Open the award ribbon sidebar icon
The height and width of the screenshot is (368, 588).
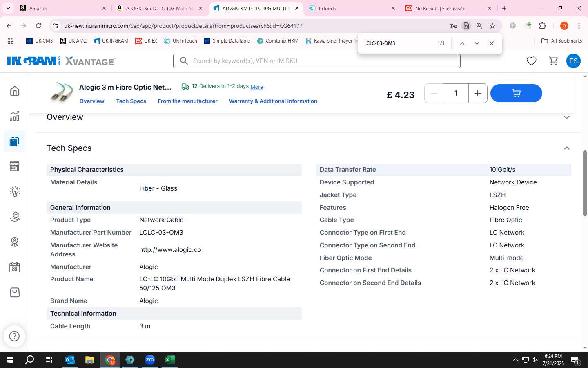pyautogui.click(x=15, y=242)
